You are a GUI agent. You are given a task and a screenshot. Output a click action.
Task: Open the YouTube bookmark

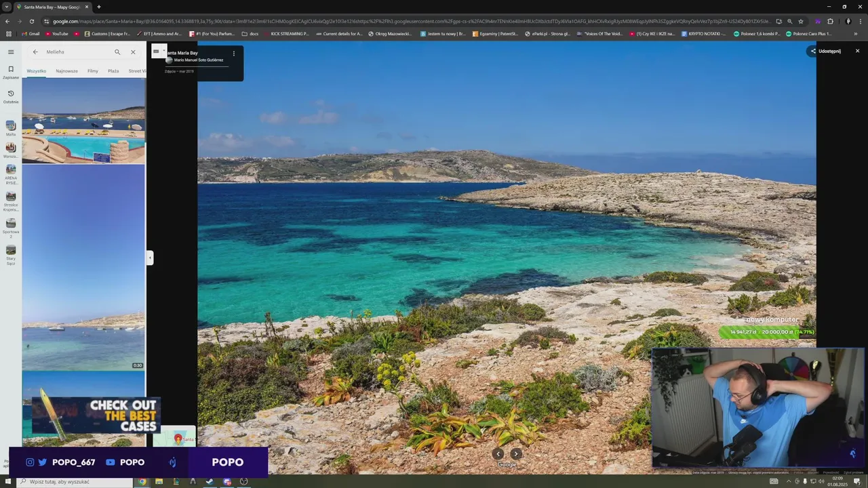57,33
